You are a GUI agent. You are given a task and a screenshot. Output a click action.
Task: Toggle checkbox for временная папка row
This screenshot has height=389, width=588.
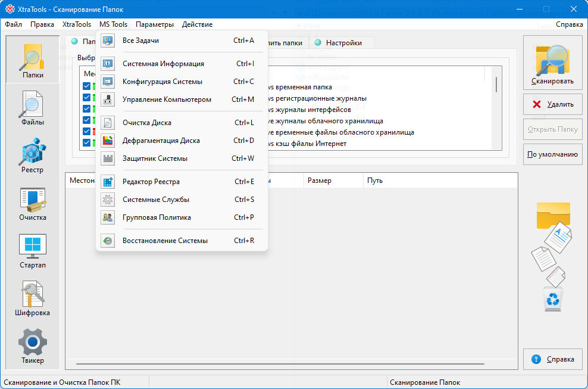coord(86,86)
